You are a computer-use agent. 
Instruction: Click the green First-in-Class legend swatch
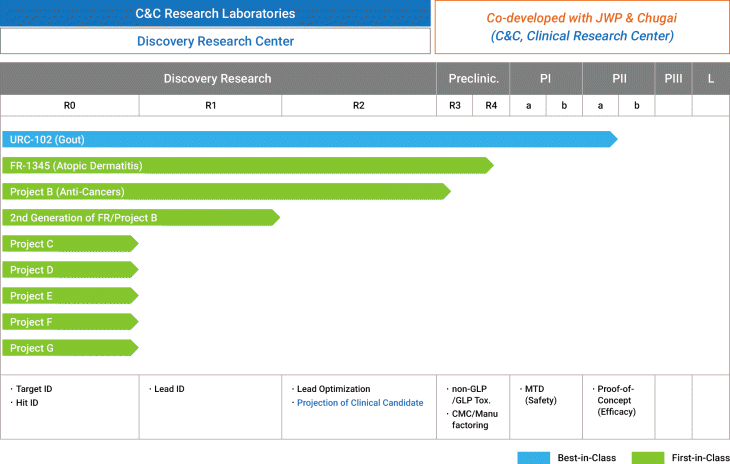point(648,457)
